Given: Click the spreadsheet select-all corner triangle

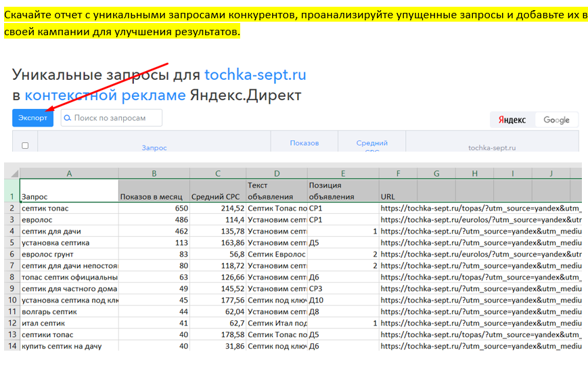Looking at the screenshot, I should pos(14,173).
